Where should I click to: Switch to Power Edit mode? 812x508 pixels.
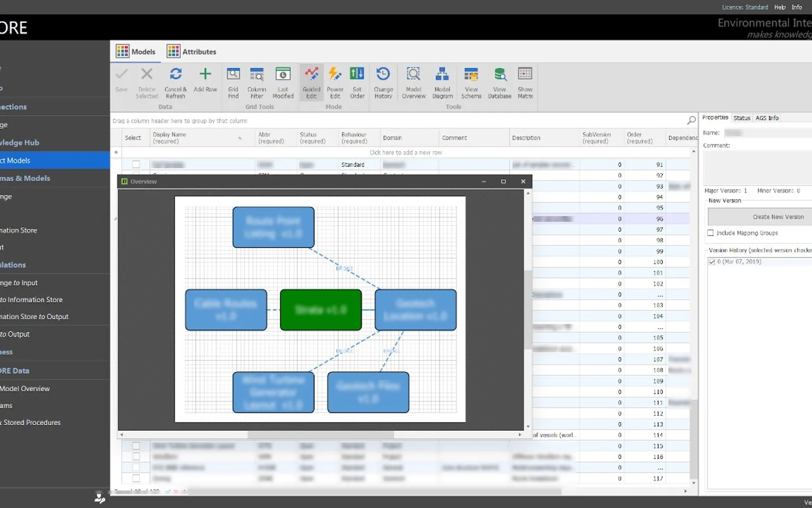[335, 83]
